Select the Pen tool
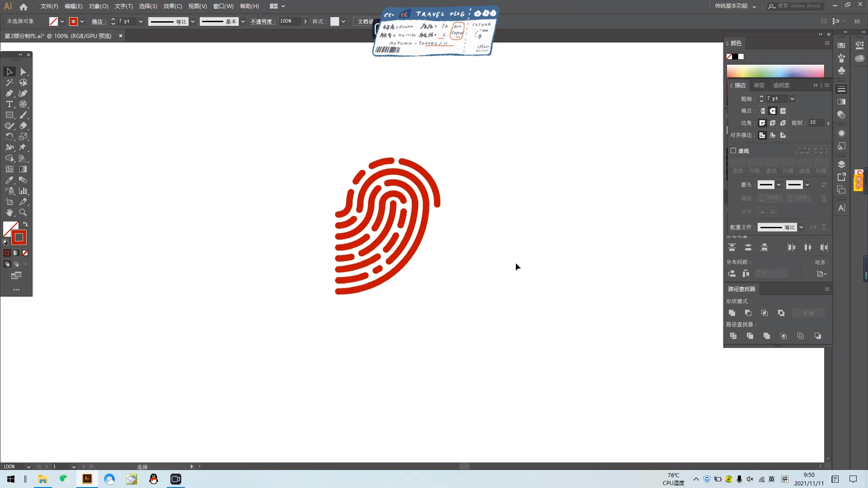The image size is (868, 488). (x=9, y=93)
